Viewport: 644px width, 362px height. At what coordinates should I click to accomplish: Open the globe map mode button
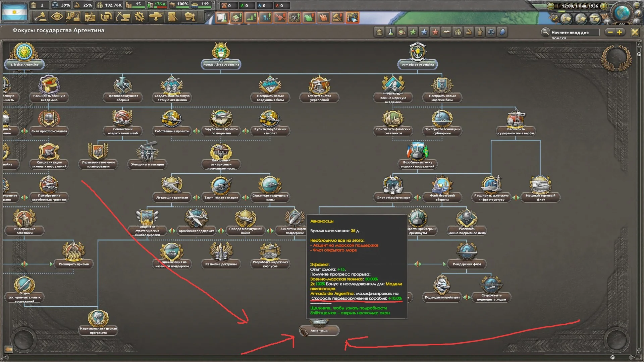[622, 13]
